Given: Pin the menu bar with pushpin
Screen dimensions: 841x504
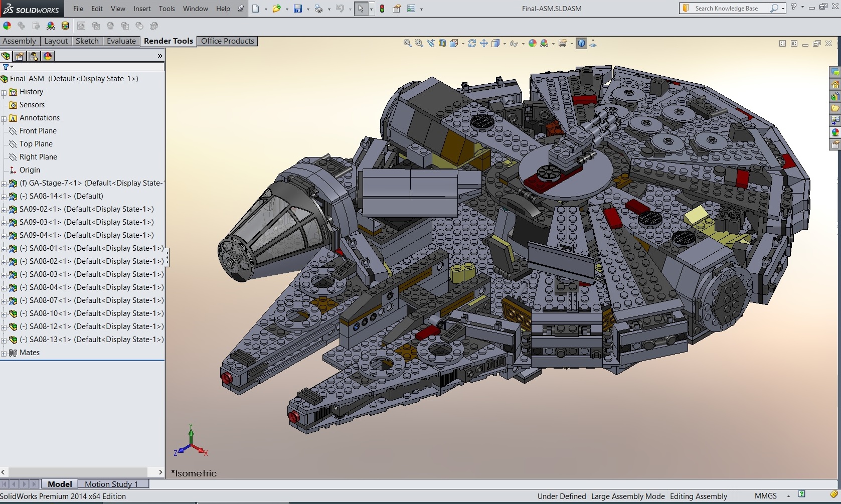Looking at the screenshot, I should (x=241, y=9).
